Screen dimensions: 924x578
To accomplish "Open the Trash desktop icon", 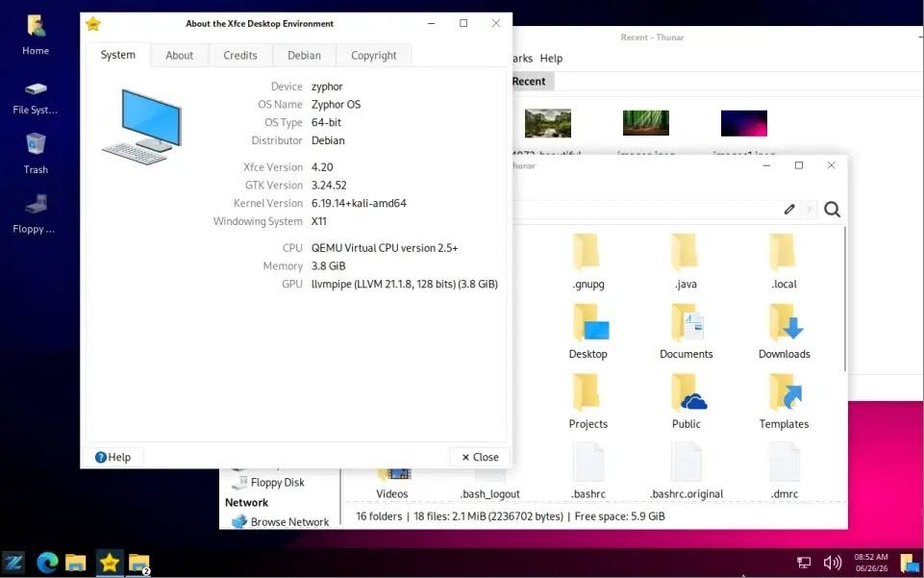I will (36, 153).
